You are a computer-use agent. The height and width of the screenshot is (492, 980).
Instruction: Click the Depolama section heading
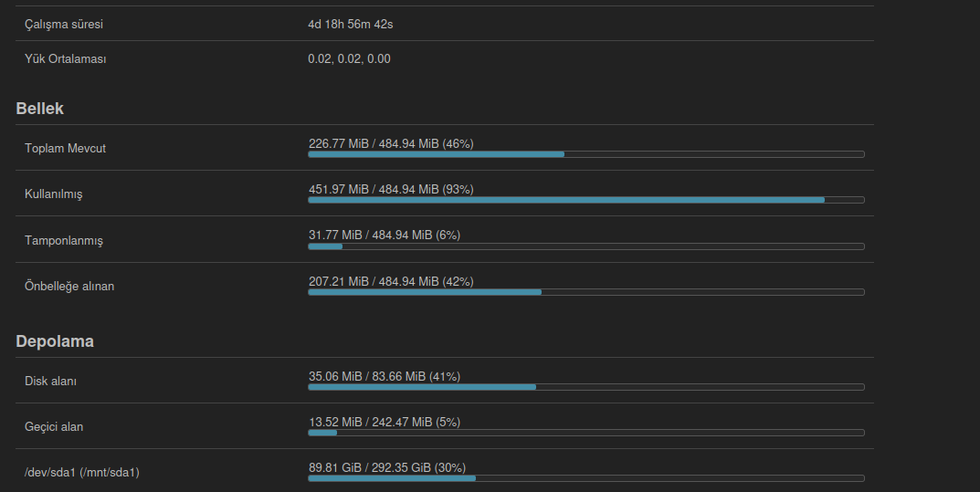(x=55, y=341)
